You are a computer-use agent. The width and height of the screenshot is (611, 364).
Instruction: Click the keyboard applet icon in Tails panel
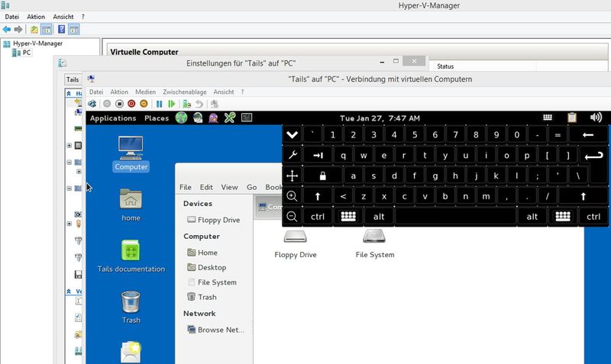point(548,118)
